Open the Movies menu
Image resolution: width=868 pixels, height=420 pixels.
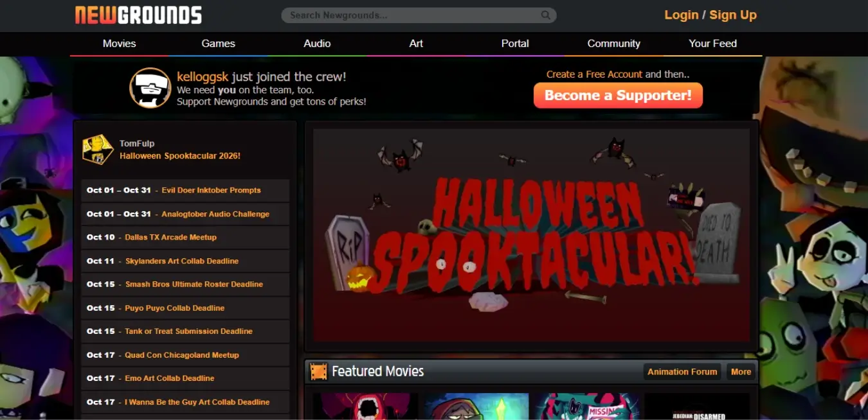(x=120, y=44)
